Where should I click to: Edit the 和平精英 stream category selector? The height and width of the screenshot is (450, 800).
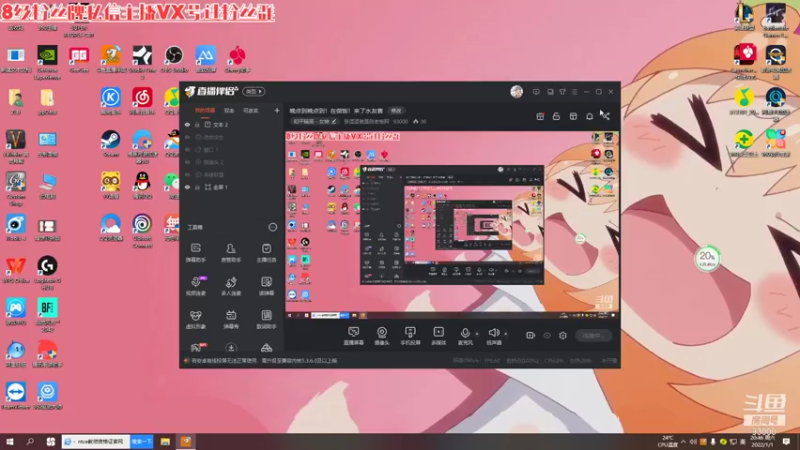pyautogui.click(x=315, y=121)
